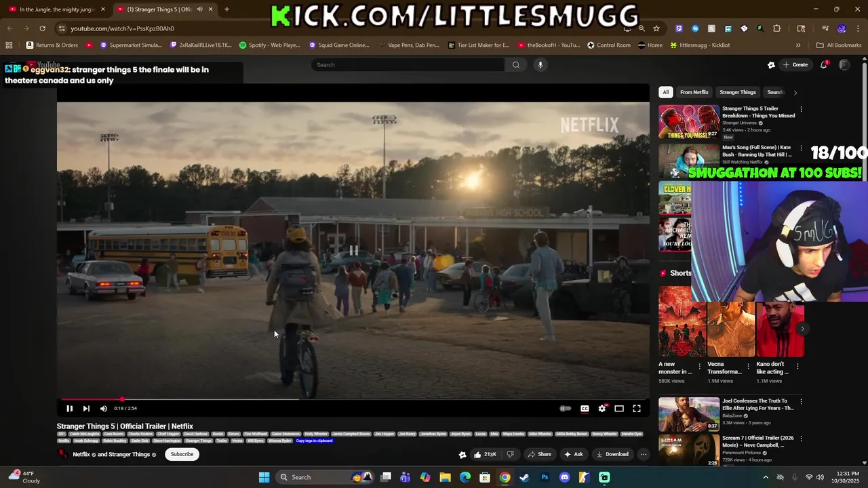Submit search with magnifier button
Viewport: 868px width, 488px height.
click(x=516, y=65)
